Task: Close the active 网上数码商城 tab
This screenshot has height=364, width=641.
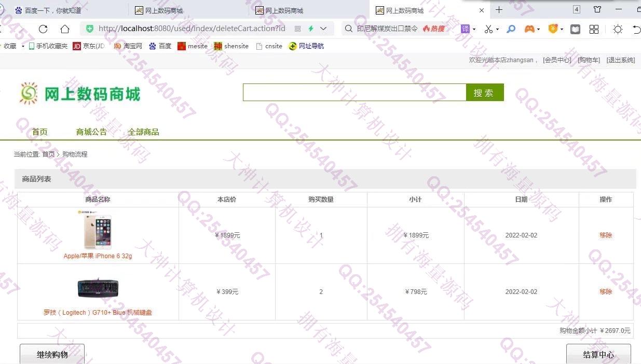Action: 482,10
